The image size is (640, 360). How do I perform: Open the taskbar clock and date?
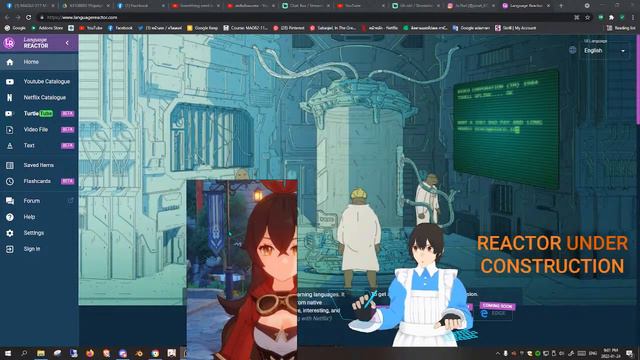[x=611, y=353]
